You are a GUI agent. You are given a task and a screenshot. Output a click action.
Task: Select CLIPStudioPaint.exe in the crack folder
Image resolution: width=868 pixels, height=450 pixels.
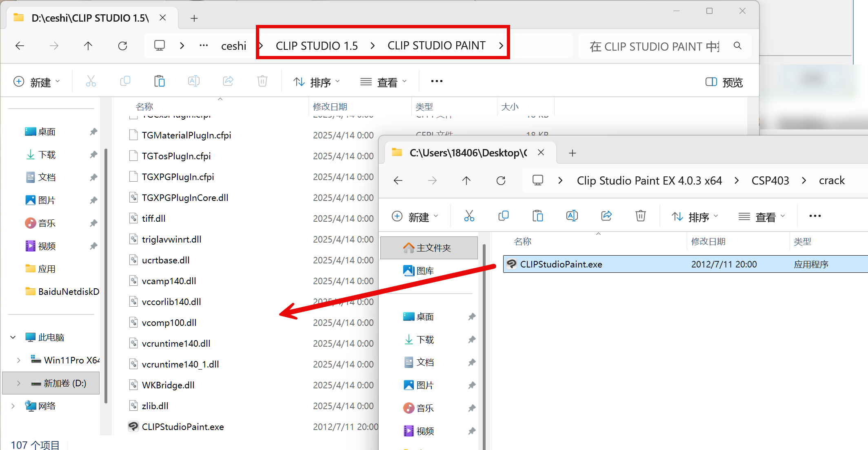561,264
